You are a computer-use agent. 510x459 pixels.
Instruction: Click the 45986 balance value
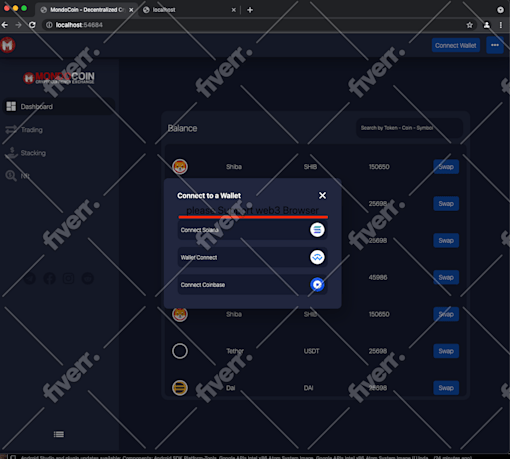click(x=378, y=277)
